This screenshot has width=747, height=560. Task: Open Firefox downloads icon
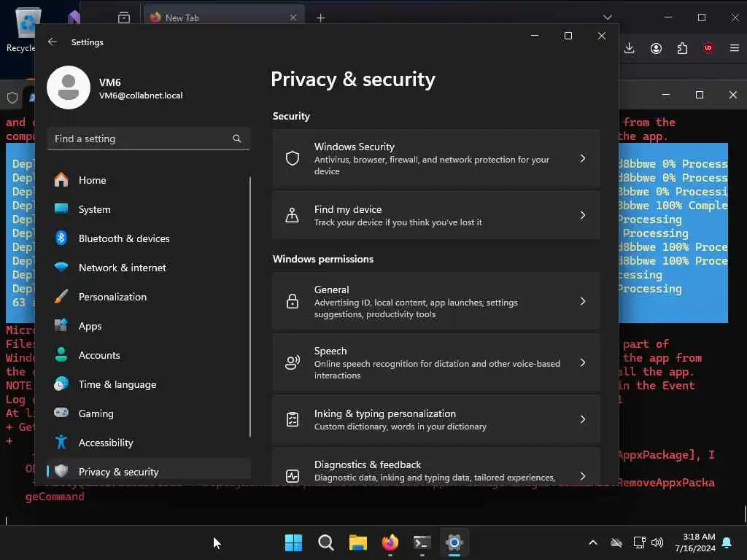pyautogui.click(x=630, y=48)
